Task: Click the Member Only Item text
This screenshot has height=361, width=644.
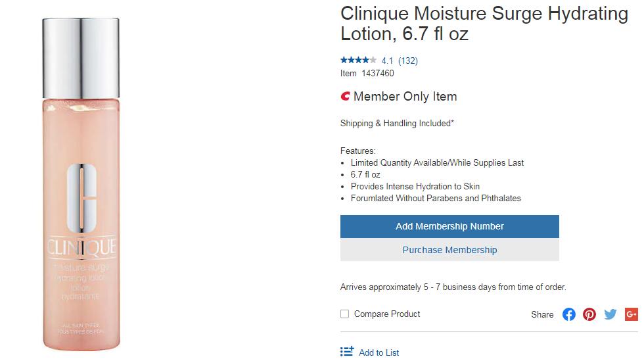Action: point(405,97)
